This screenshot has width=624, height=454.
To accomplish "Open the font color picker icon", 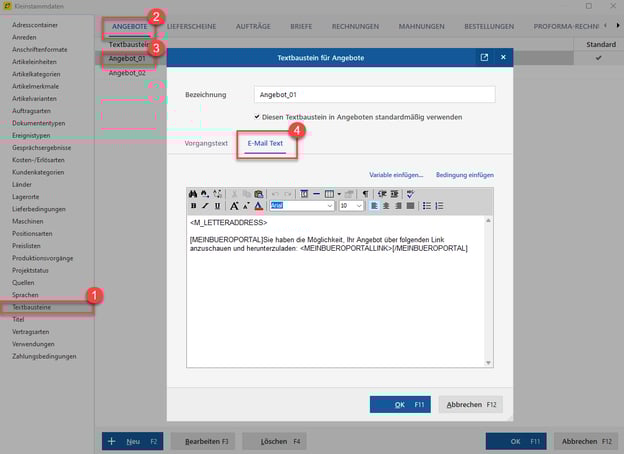I will coord(258,206).
